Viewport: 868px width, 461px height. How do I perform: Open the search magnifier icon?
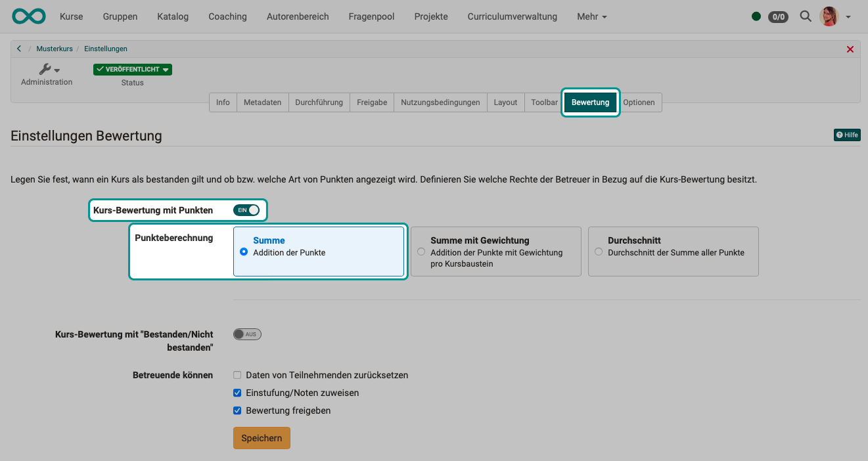[806, 16]
